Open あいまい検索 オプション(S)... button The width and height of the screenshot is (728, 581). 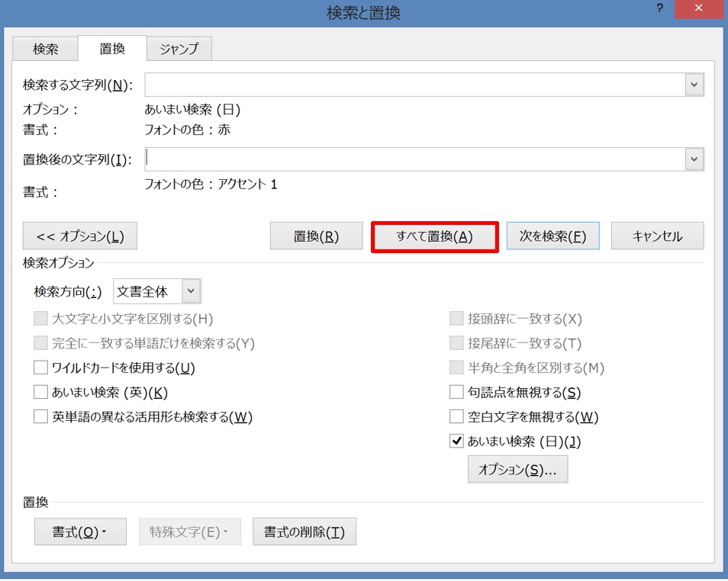point(517,470)
